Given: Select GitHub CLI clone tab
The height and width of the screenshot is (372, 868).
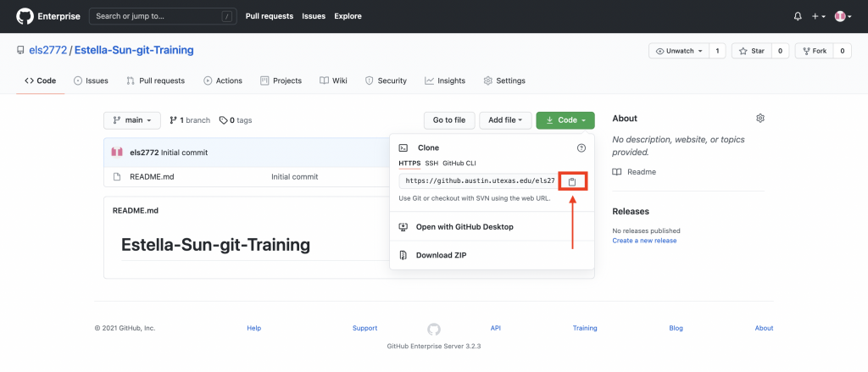Looking at the screenshot, I should tap(459, 164).
